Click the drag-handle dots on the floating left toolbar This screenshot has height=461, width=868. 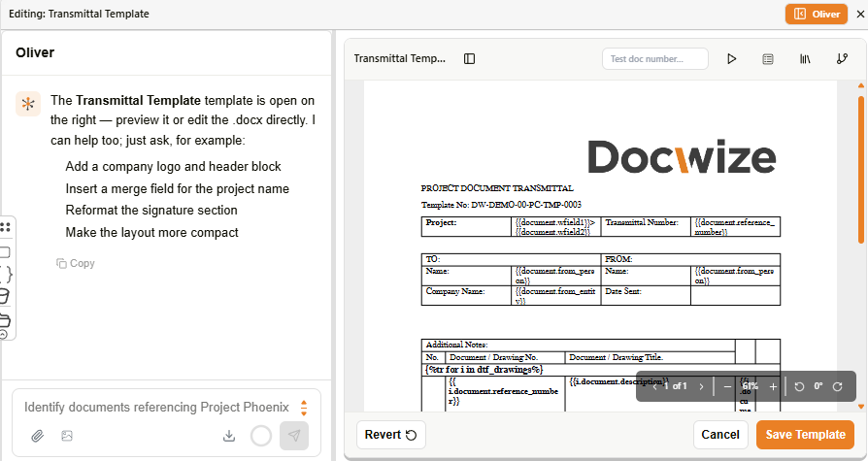(x=6, y=227)
